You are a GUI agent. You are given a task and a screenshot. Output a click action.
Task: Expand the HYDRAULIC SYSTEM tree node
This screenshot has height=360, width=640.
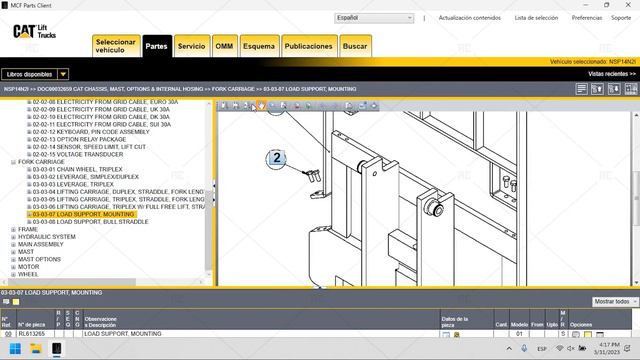point(13,237)
